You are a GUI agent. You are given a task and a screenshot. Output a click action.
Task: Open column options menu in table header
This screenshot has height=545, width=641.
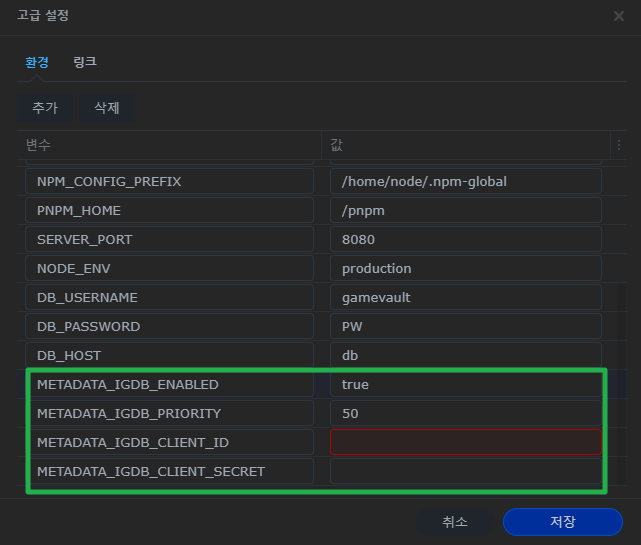tap(618, 146)
